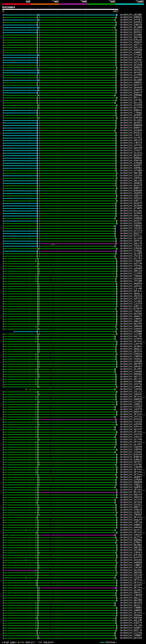
Task: Select label UniRef100_Q6LLF1
Action: [131, 597]
